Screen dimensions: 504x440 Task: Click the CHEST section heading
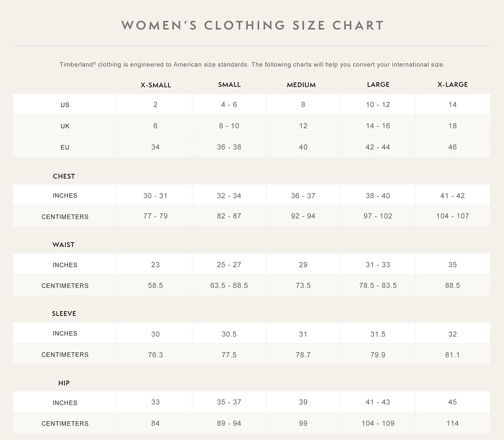pyautogui.click(x=64, y=176)
